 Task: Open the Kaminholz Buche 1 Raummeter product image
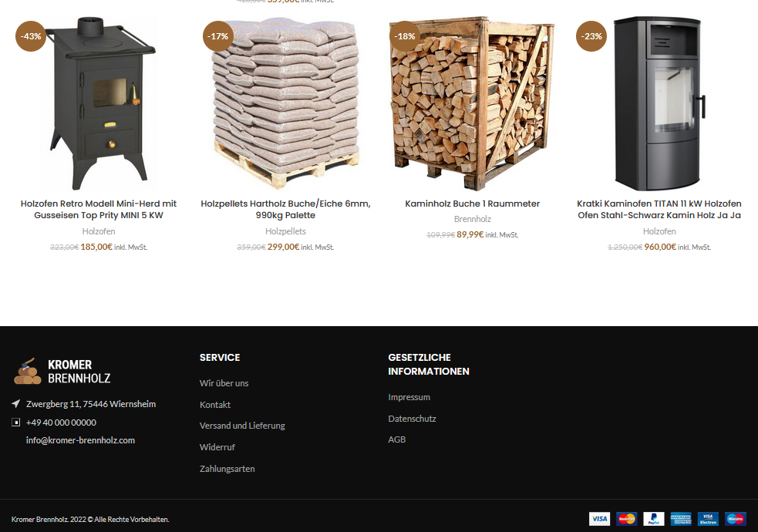point(472,104)
